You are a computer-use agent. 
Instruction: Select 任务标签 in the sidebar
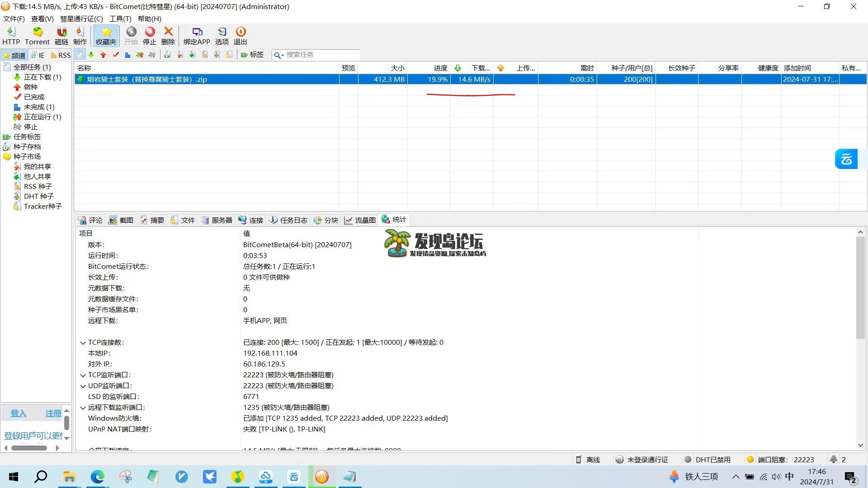point(27,136)
